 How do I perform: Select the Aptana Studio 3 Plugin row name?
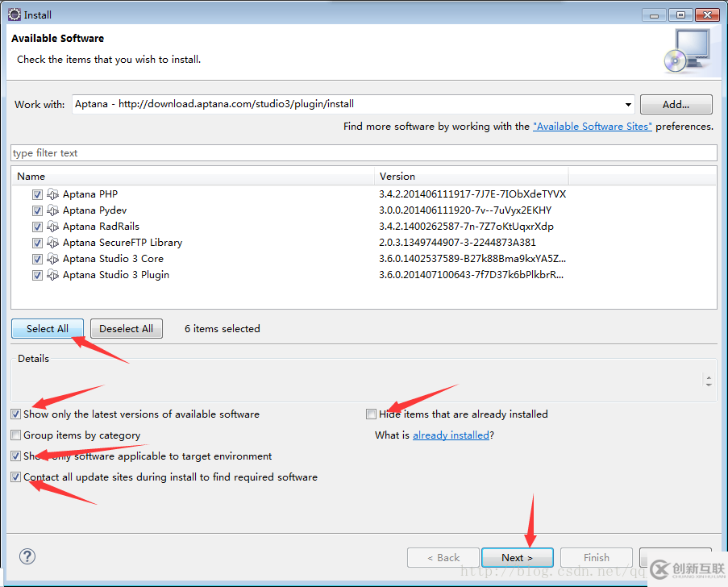pyautogui.click(x=116, y=275)
